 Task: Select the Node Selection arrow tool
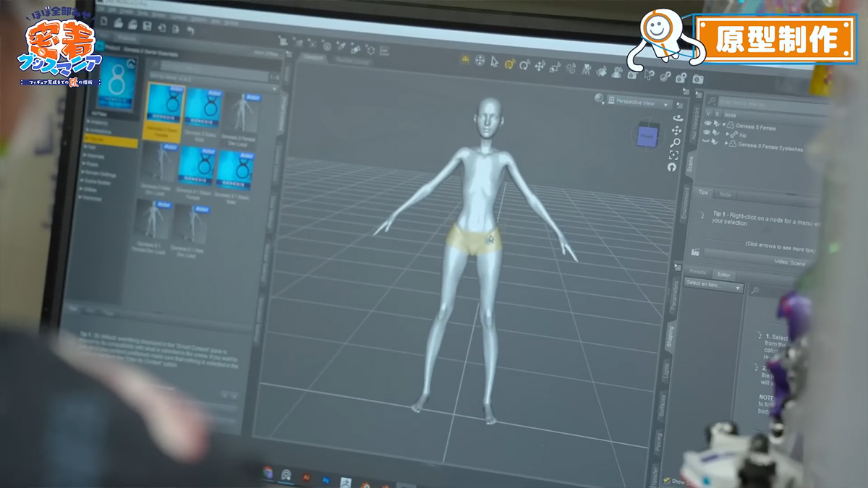click(495, 62)
